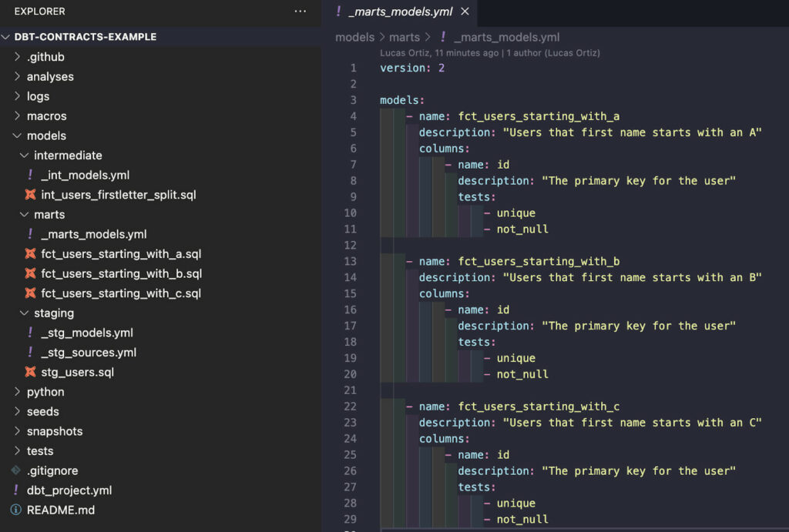This screenshot has height=532, width=789.
Task: Click fct_users_starting_with_a name in the editor
Action: point(539,116)
